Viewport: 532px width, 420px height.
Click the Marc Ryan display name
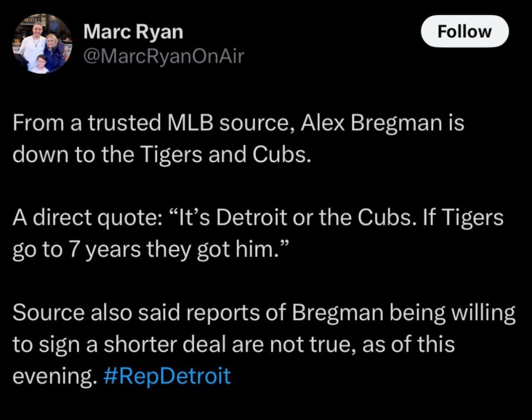click(133, 32)
